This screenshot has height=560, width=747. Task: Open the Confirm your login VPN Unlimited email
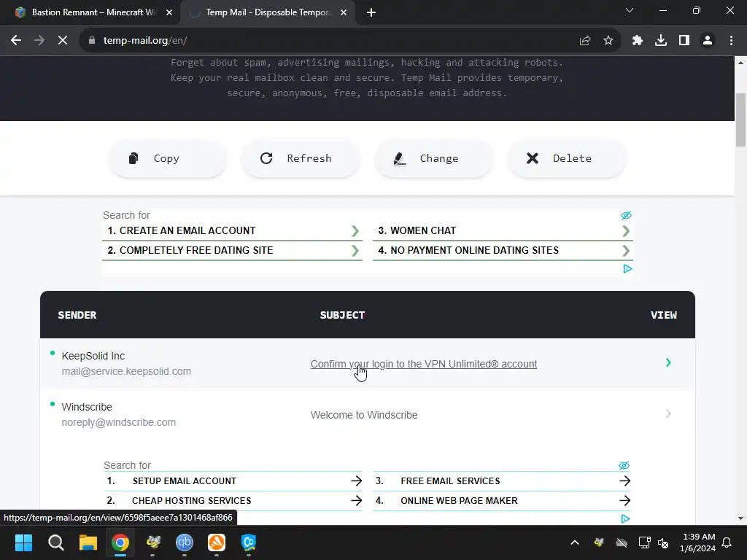tap(424, 364)
